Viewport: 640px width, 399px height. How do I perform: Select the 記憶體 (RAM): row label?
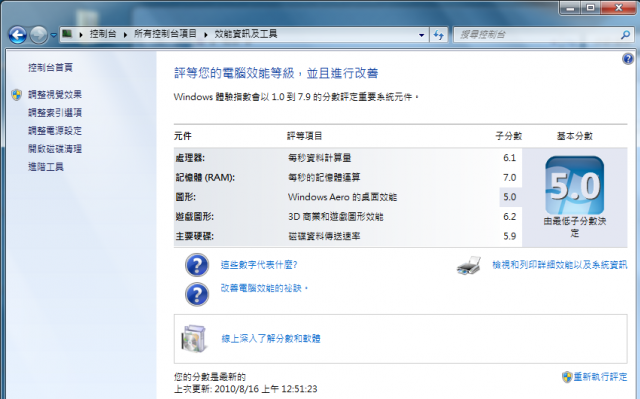pyautogui.click(x=205, y=177)
